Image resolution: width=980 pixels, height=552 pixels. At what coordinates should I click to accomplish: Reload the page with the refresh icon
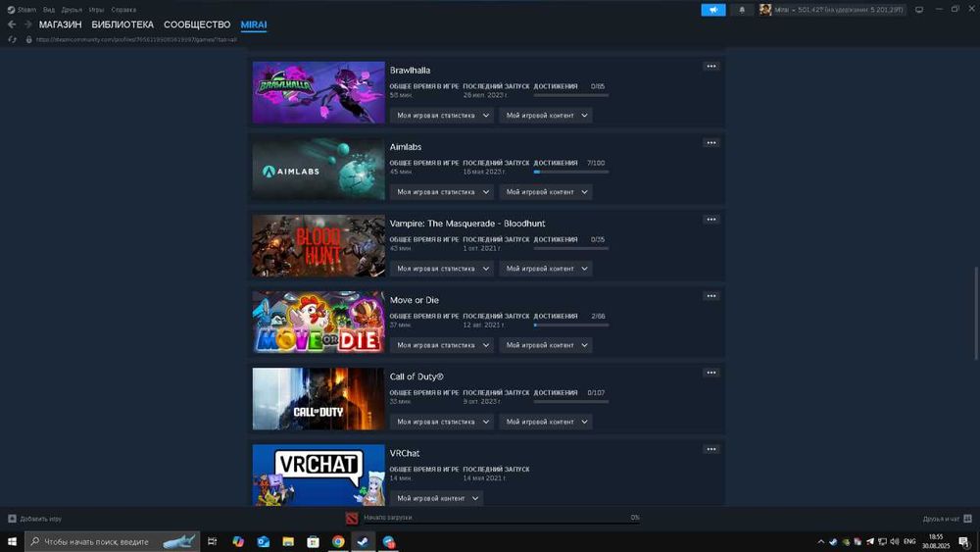[x=12, y=39]
